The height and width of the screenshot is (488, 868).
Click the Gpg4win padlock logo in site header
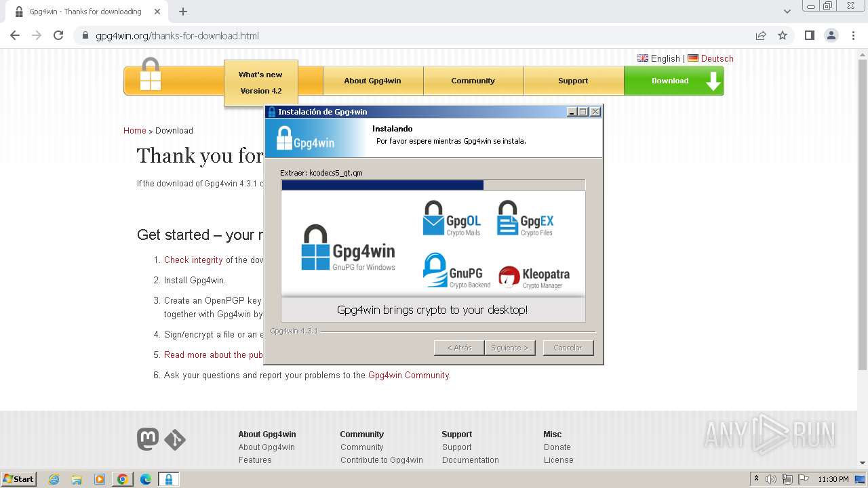pos(151,74)
